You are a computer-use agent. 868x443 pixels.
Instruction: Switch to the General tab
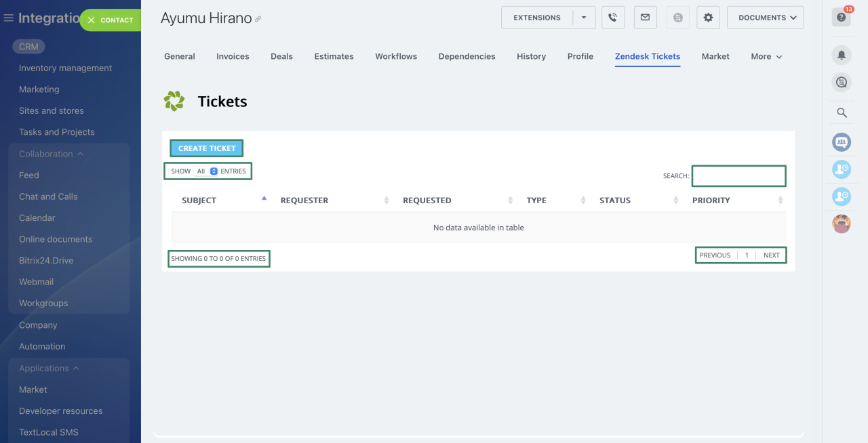180,56
